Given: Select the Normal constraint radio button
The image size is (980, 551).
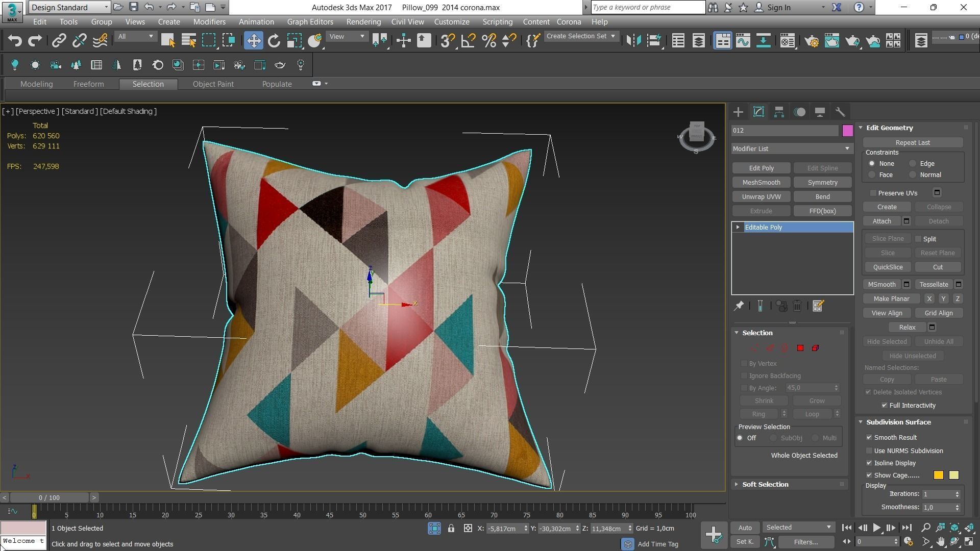Looking at the screenshot, I should (913, 175).
